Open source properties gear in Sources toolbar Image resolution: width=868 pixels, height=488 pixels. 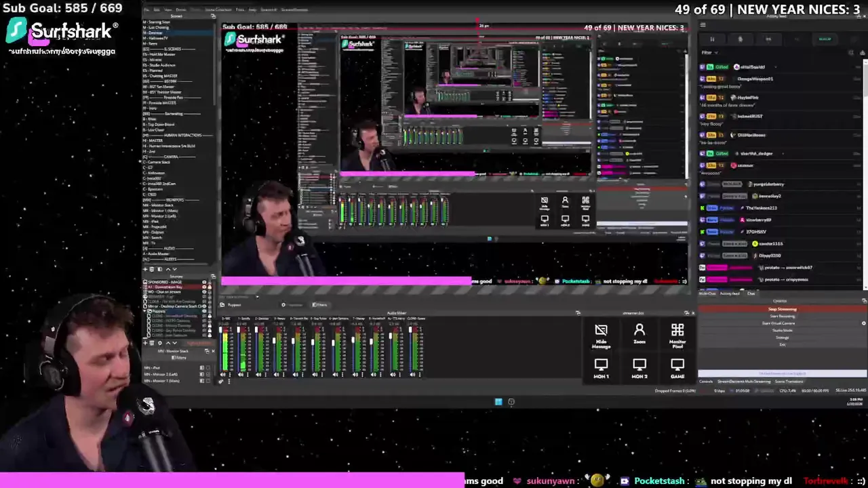tap(160, 343)
